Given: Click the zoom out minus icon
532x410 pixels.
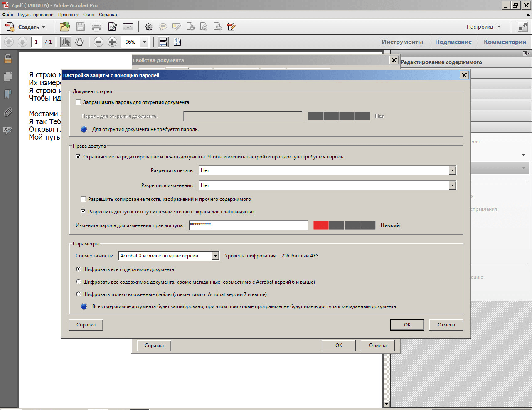Looking at the screenshot, I should pos(99,42).
